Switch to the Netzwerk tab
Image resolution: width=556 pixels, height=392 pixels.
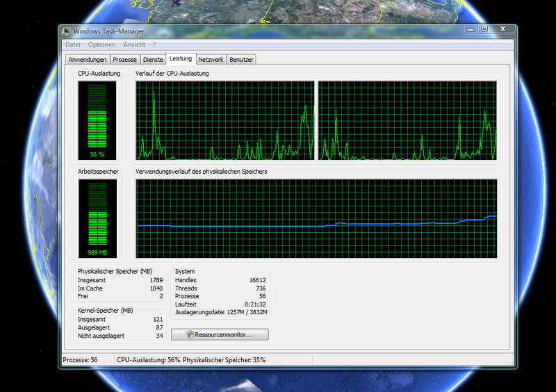point(211,60)
